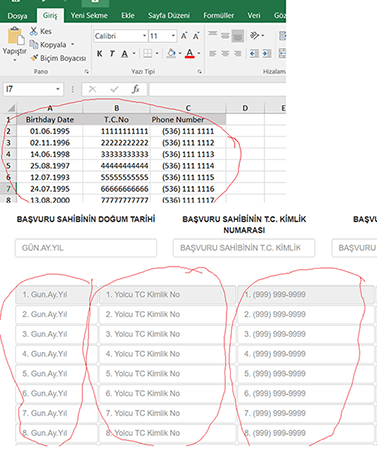Open the Dosya tab
Viewport: 377px width, 450px height.
[17, 16]
